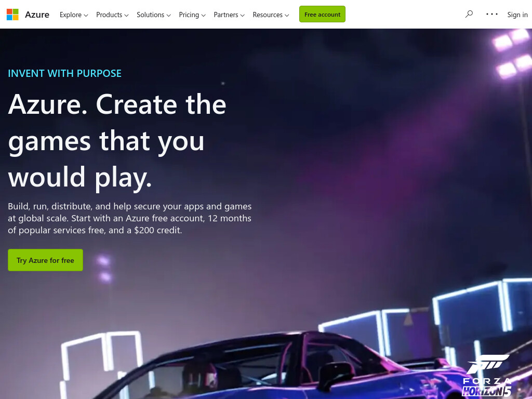Open the search magnifier icon

(x=469, y=14)
